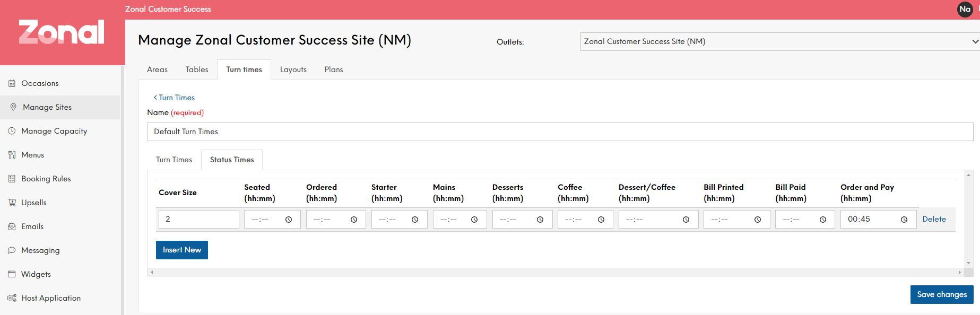Click the Occasions calendar icon in sidebar
This screenshot has height=315, width=980.
click(12, 83)
